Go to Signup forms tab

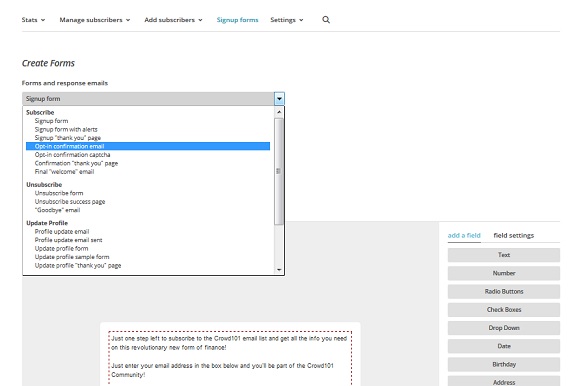[237, 20]
